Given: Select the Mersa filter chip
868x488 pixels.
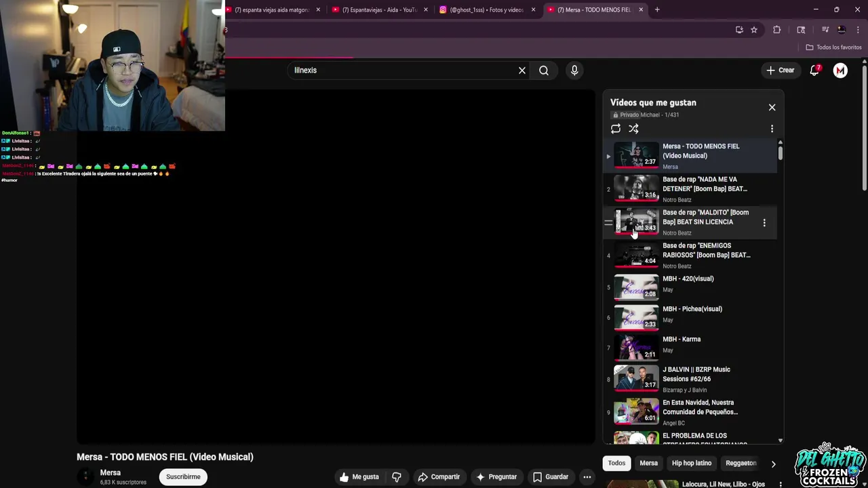Looking at the screenshot, I should click(x=648, y=463).
